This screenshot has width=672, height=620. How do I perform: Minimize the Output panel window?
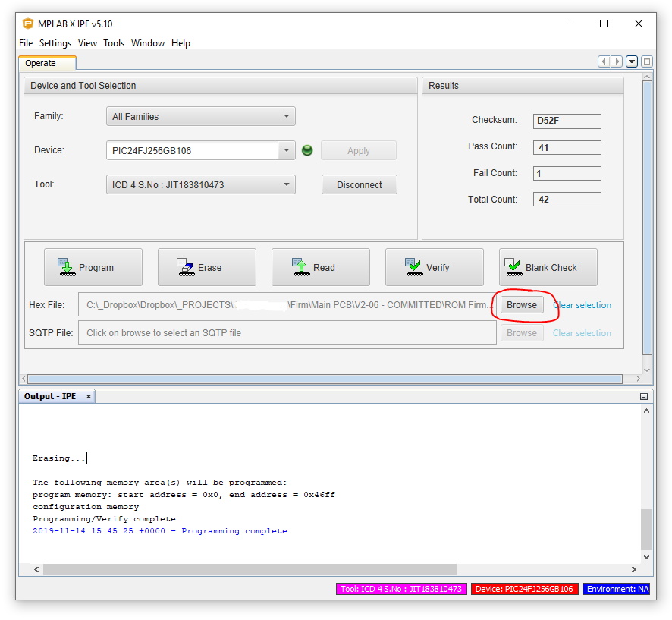[x=644, y=397]
